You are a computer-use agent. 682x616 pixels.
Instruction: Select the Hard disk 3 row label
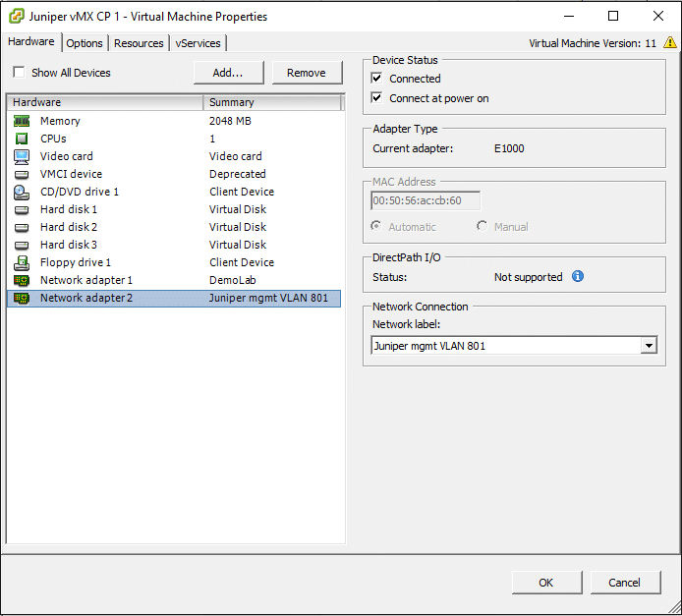68,246
